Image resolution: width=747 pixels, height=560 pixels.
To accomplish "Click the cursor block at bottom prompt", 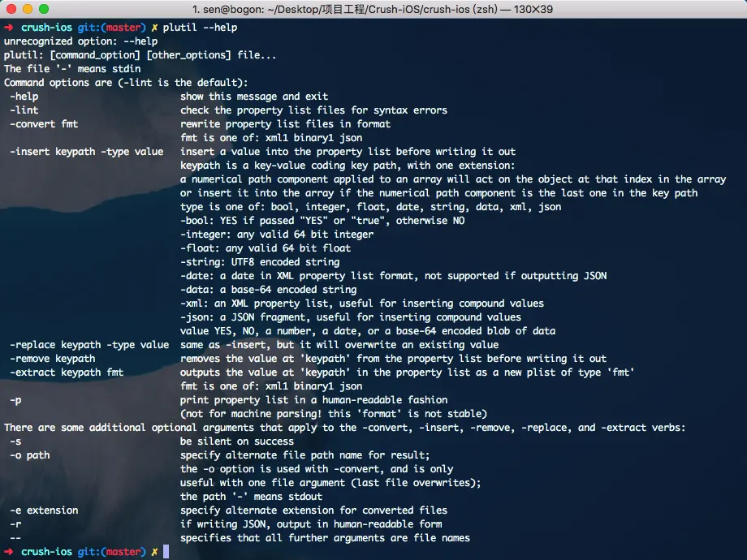I will pyautogui.click(x=166, y=552).
